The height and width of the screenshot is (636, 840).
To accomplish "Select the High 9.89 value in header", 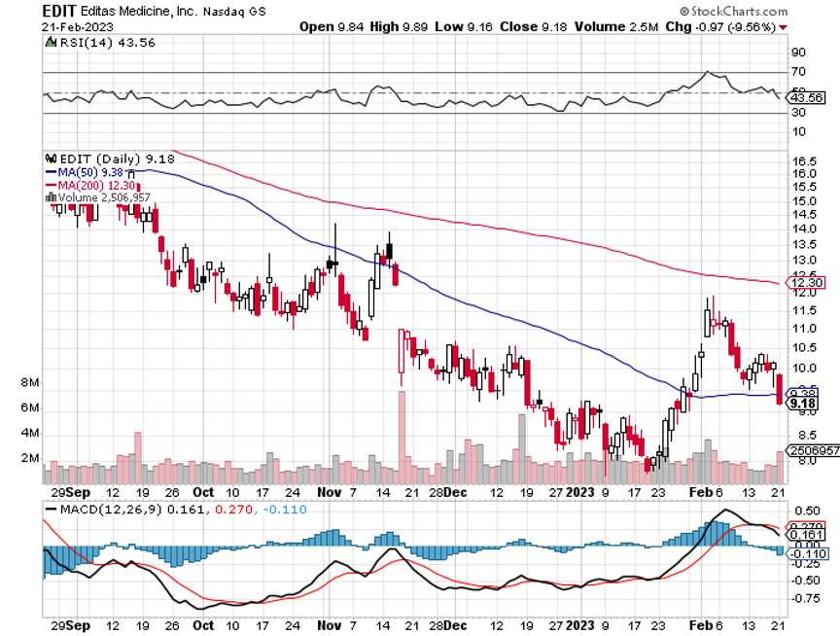I will [x=399, y=27].
